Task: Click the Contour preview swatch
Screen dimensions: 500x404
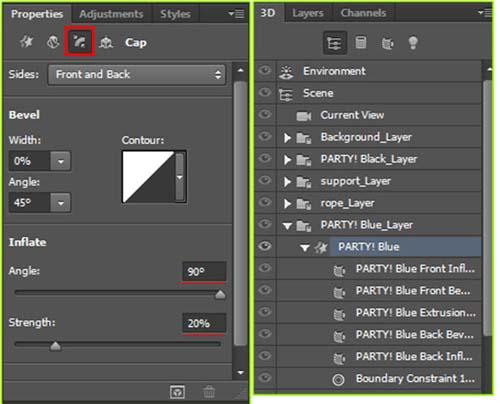Action: click(x=149, y=177)
